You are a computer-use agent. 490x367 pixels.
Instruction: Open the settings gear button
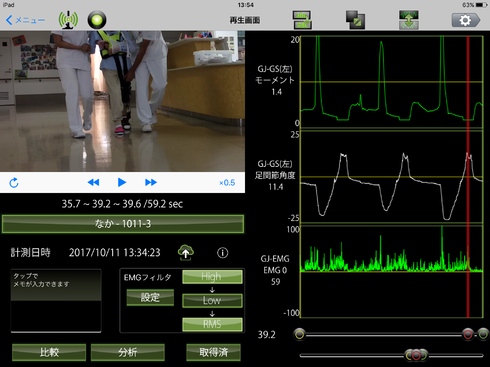[466, 20]
